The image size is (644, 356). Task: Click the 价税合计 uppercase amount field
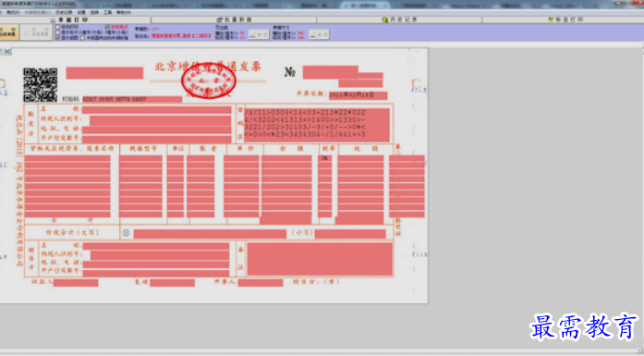[x=210, y=234]
